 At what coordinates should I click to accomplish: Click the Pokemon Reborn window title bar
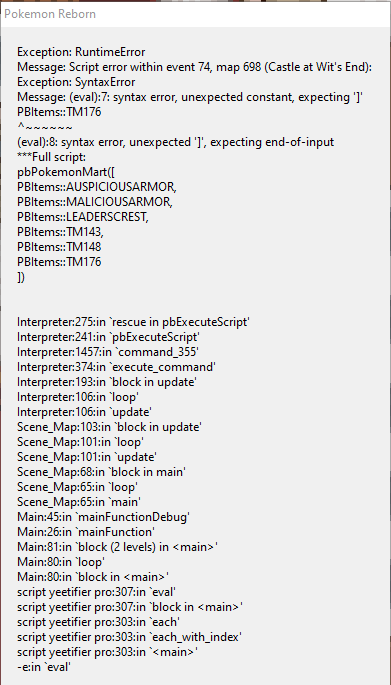tap(195, 14)
